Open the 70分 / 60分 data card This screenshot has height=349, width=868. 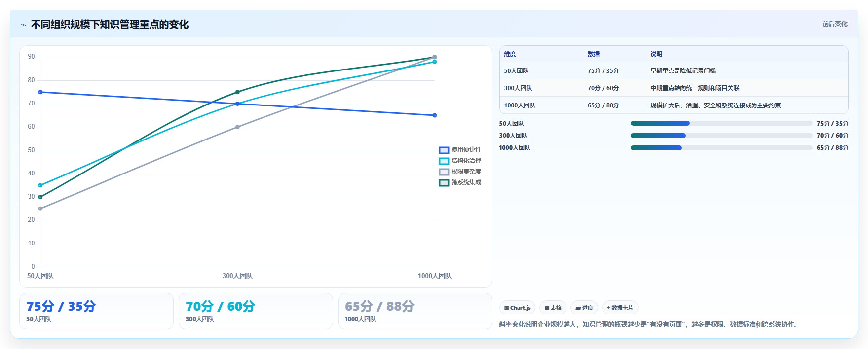(x=256, y=311)
